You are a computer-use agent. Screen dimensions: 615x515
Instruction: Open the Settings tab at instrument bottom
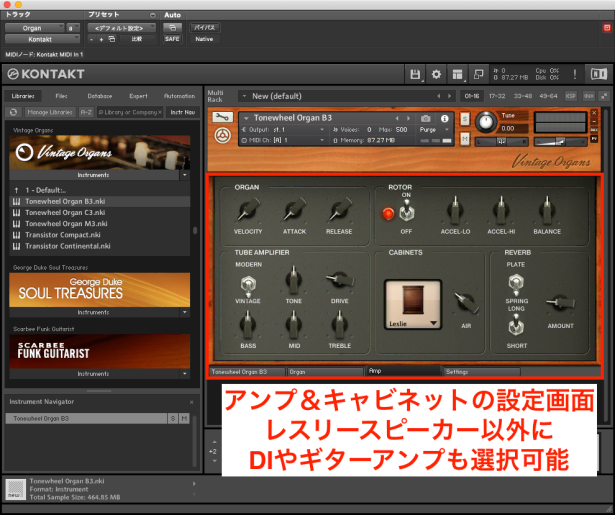482,372
